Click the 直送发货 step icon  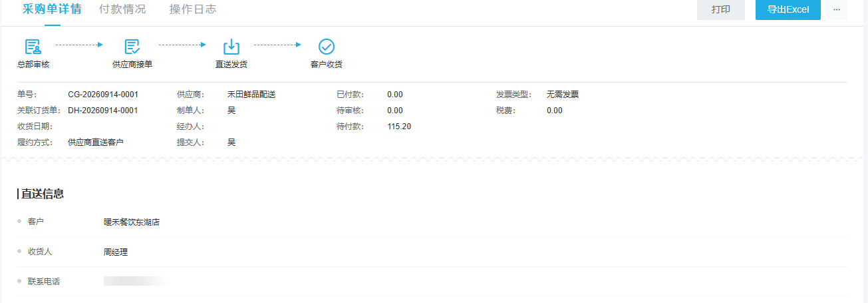pos(231,47)
